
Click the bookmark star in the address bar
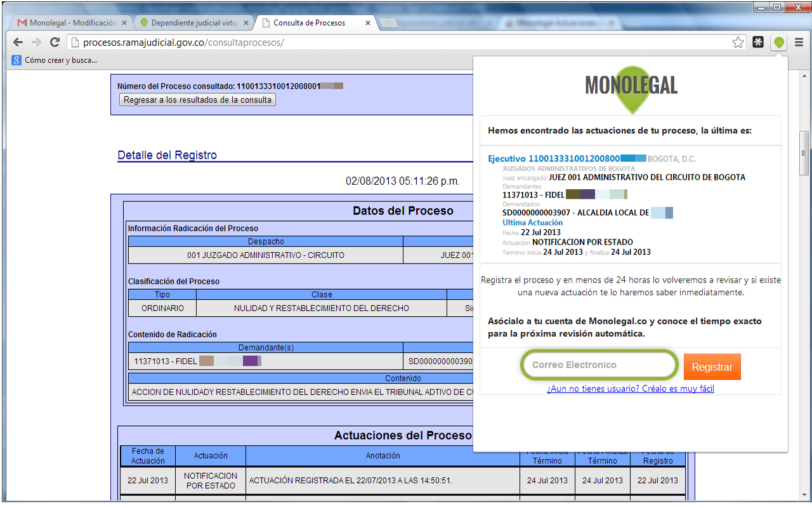pyautogui.click(x=738, y=42)
